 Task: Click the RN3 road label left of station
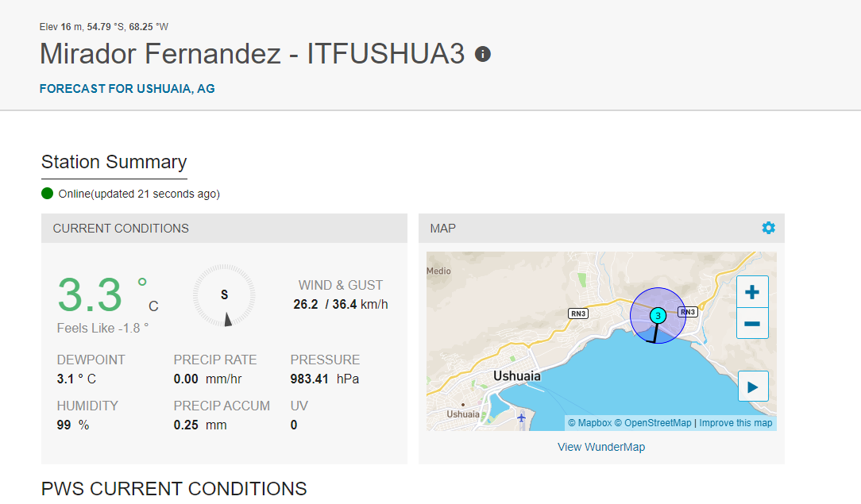(x=578, y=314)
